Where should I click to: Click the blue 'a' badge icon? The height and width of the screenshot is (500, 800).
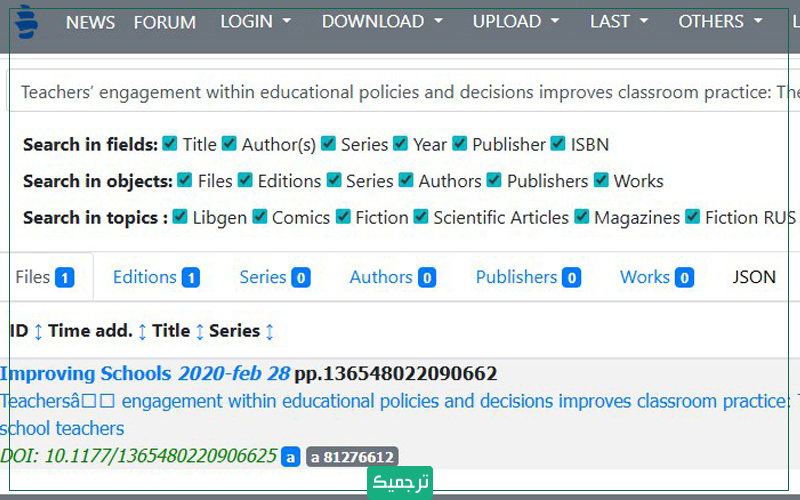coord(290,457)
